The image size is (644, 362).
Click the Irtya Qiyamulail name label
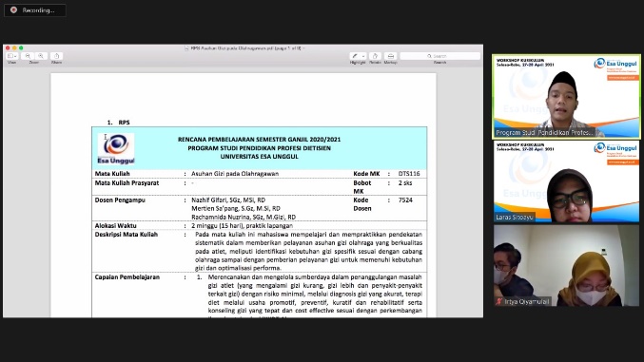click(527, 302)
